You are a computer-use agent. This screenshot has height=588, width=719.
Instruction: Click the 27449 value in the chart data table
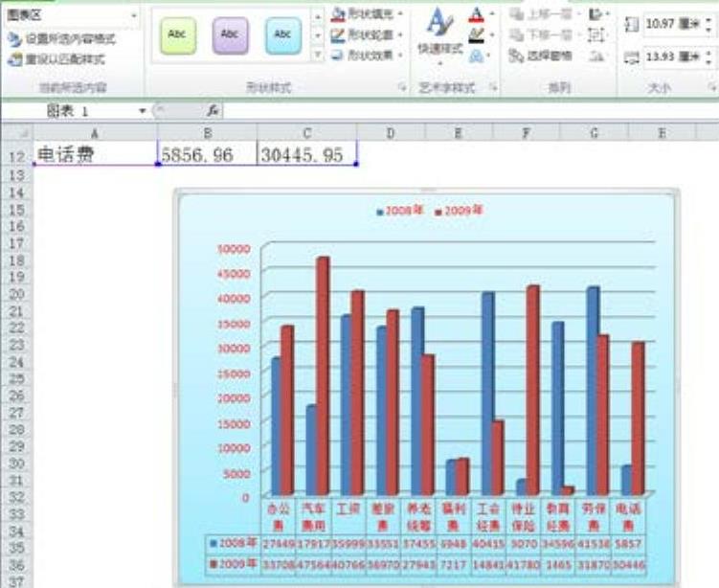coord(279,544)
